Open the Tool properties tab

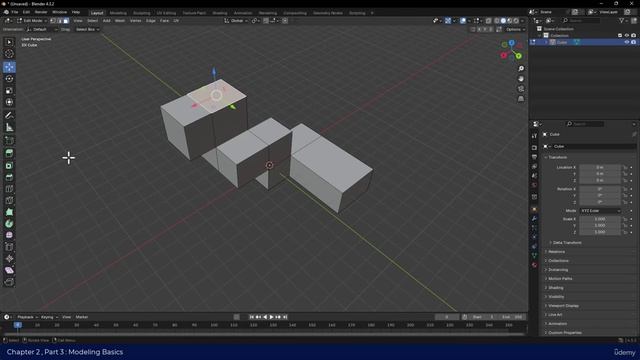pos(534,136)
